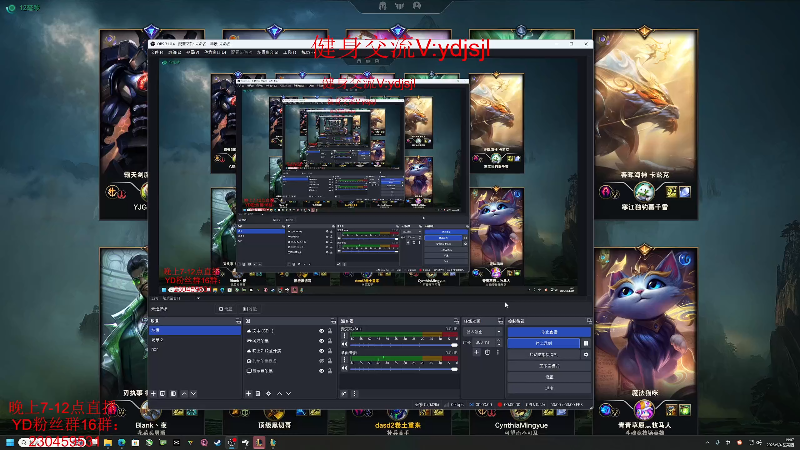The width and height of the screenshot is (800, 450).
Task: Adjust transition duration stepper arrows
Action: tap(498, 342)
